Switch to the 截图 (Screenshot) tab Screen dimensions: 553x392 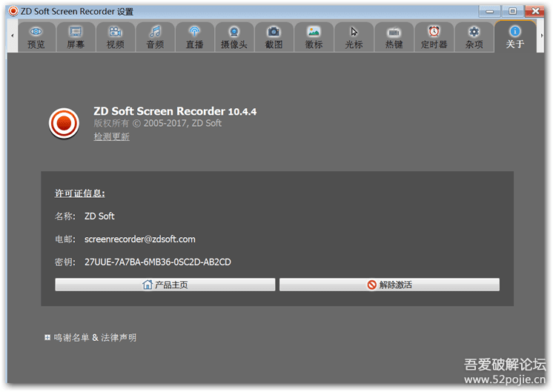click(x=274, y=37)
